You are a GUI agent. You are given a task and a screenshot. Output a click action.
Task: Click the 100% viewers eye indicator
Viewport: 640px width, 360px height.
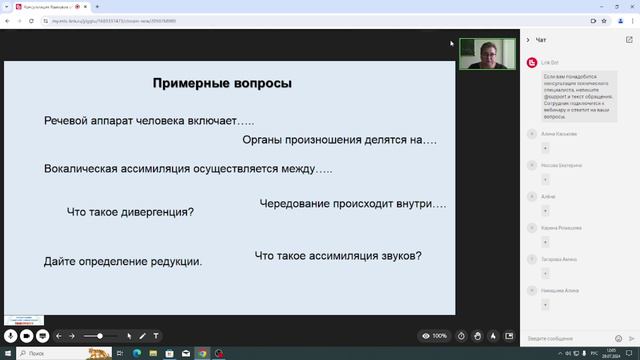[x=434, y=336]
